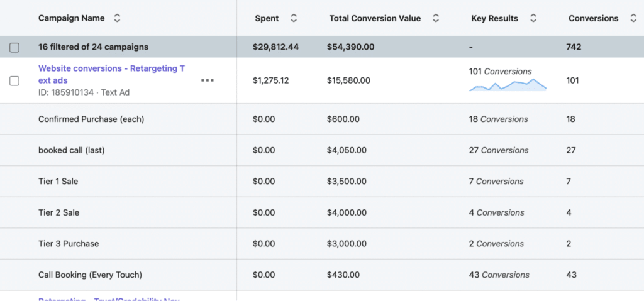Click Tier 2 Sale row name

point(58,212)
